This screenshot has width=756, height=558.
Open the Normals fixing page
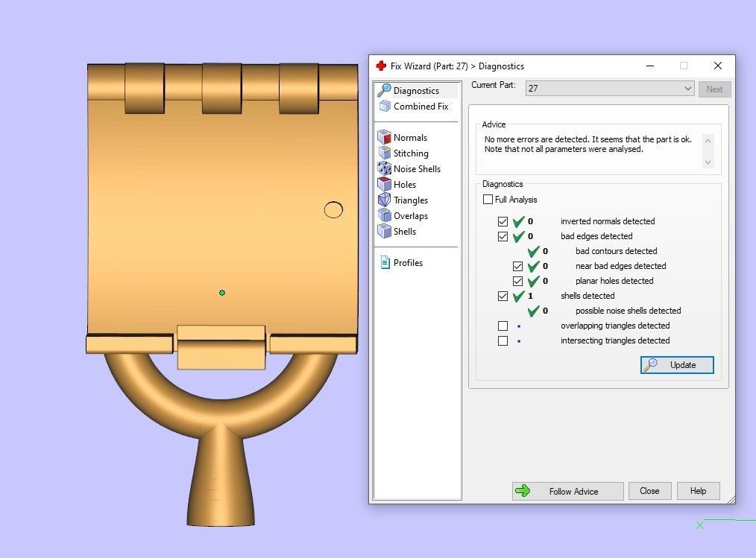click(410, 137)
